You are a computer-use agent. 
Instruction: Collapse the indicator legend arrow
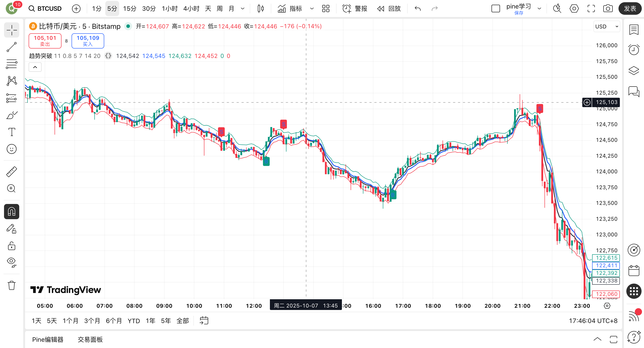(x=35, y=67)
